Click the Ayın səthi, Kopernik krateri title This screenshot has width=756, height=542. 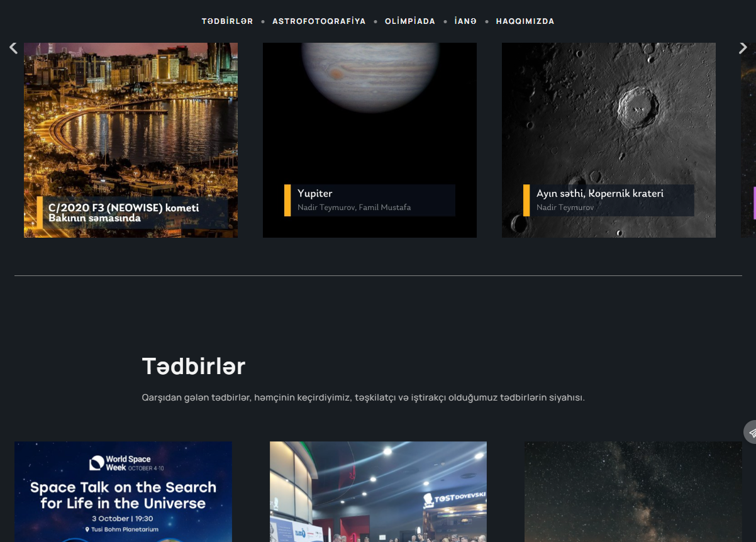[x=600, y=193]
